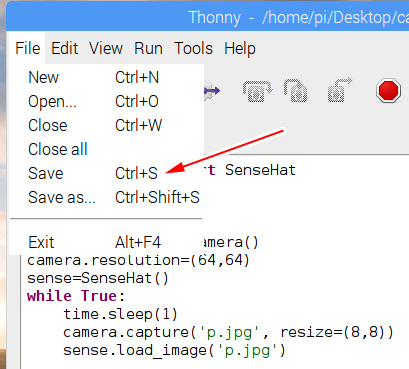Viewport: 409px width, 369px height.
Task: Open the View menu
Action: tap(106, 48)
